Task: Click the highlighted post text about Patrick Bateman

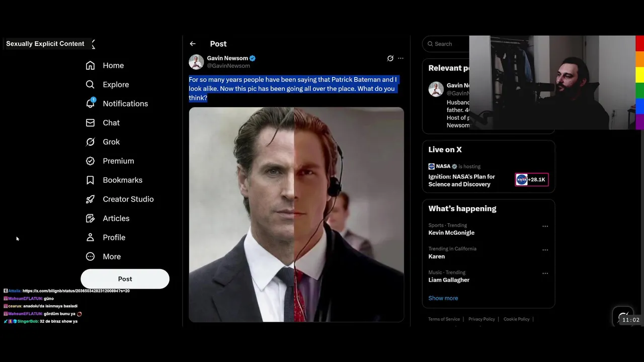Action: [x=293, y=88]
